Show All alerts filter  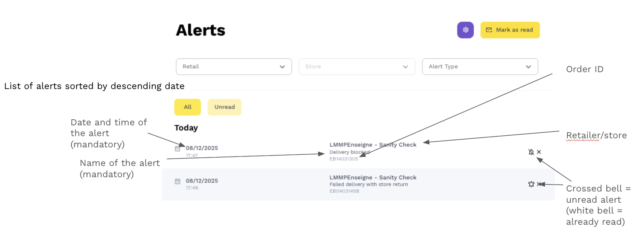(x=187, y=107)
